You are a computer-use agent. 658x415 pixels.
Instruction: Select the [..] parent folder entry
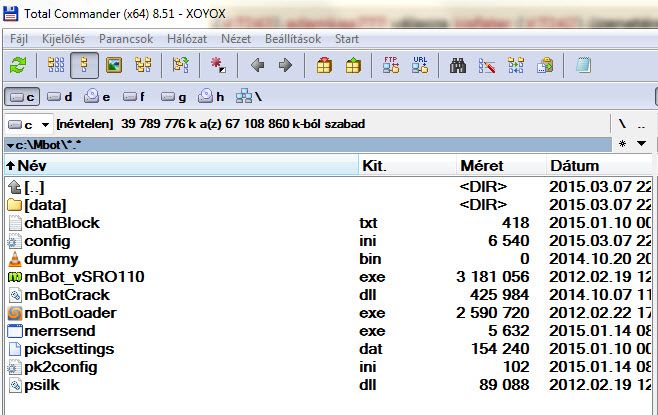click(x=329, y=187)
